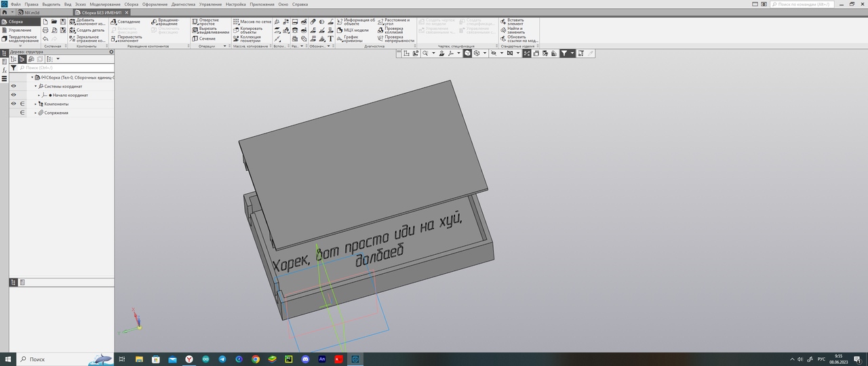868x366 pixels.
Task: Open the Моделирование menu
Action: [105, 4]
